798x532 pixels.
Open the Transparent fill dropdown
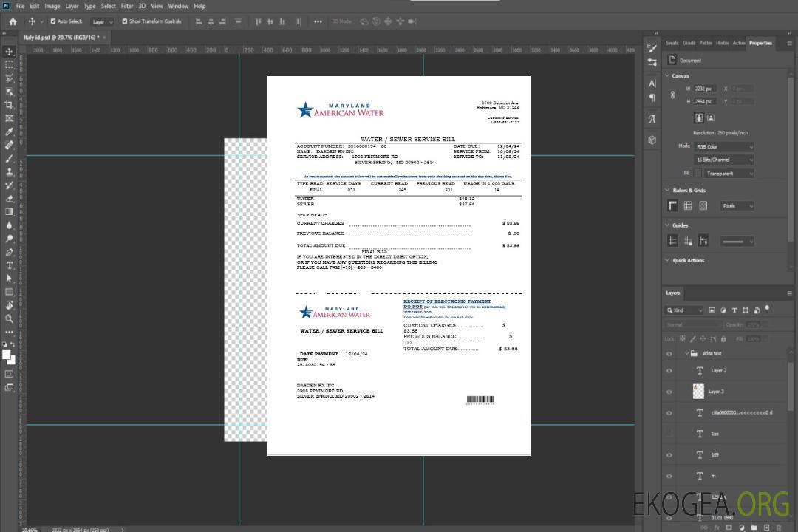[729, 174]
